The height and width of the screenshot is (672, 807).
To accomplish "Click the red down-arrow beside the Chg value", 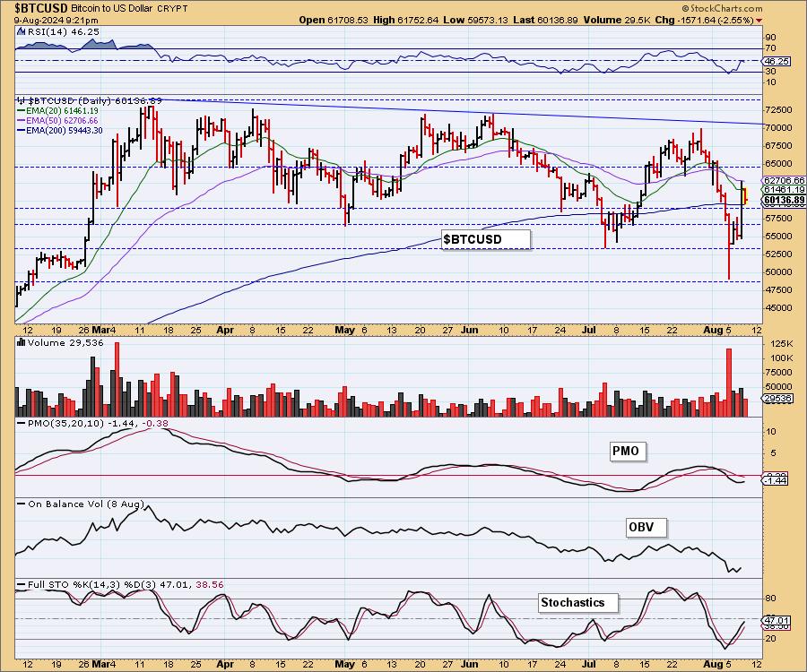I will pos(759,21).
